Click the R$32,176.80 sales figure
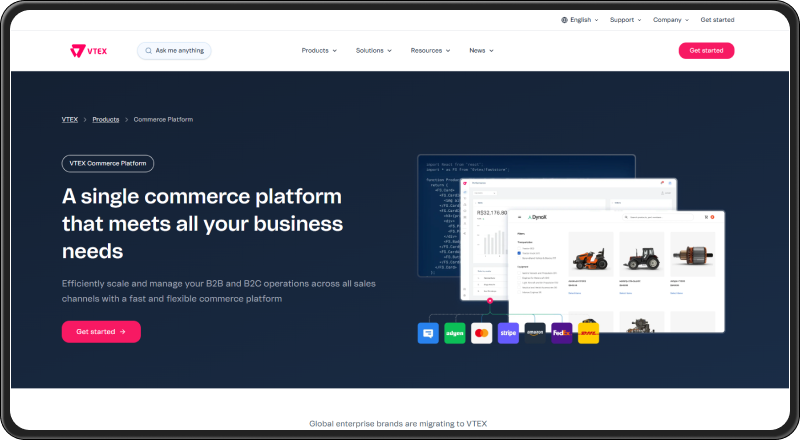This screenshot has height=440, width=800. tap(492, 212)
